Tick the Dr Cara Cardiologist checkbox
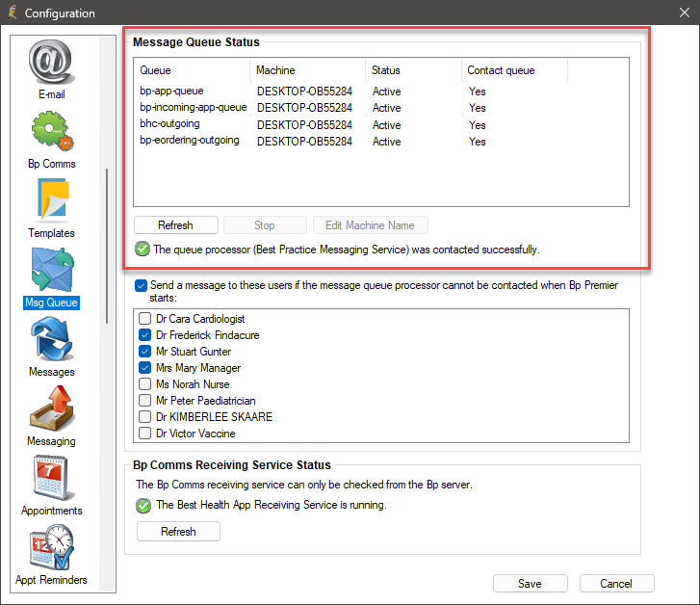 coord(144,318)
